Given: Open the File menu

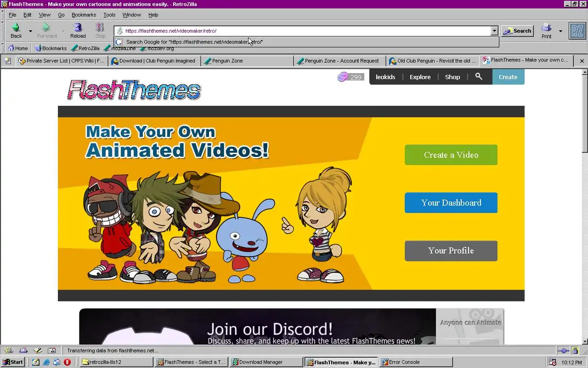Looking at the screenshot, I should pos(12,15).
